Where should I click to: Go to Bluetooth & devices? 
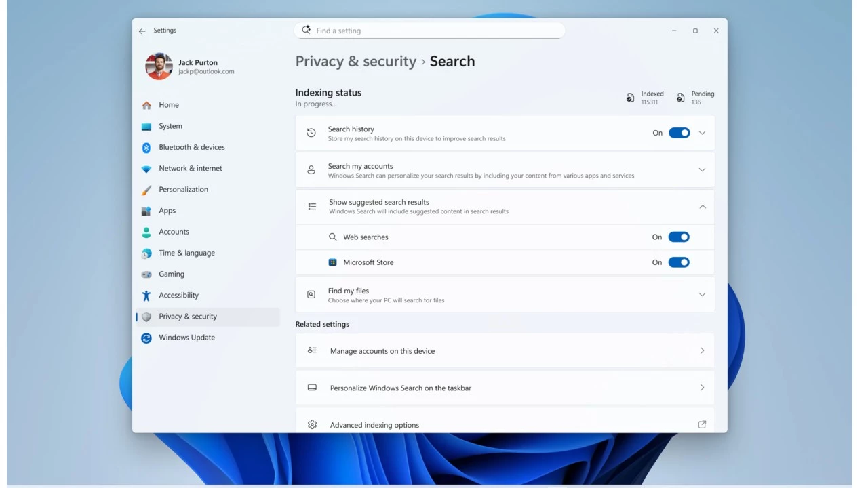(208, 147)
